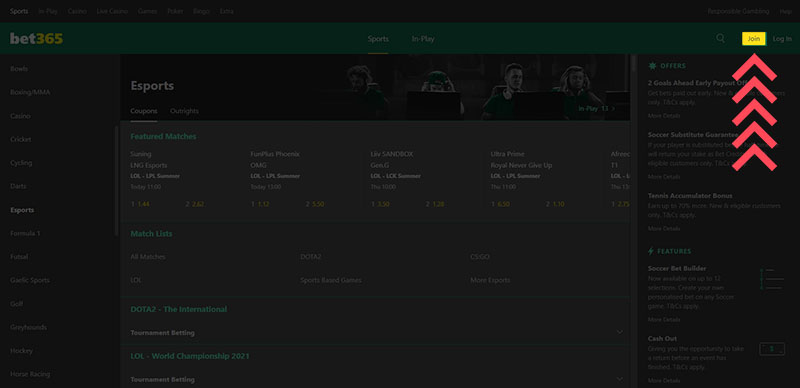This screenshot has width=800, height=388.
Task: Bet on Gen.G at 1.28
Action: tap(435, 204)
